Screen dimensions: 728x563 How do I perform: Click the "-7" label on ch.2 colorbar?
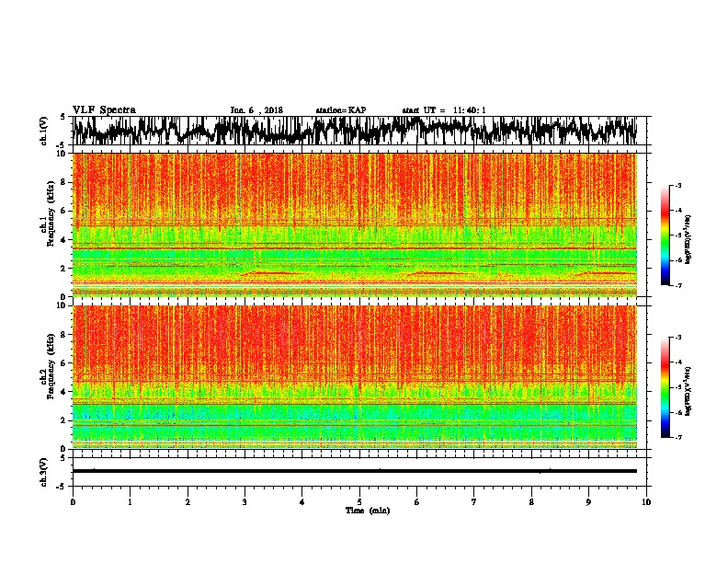(x=678, y=437)
